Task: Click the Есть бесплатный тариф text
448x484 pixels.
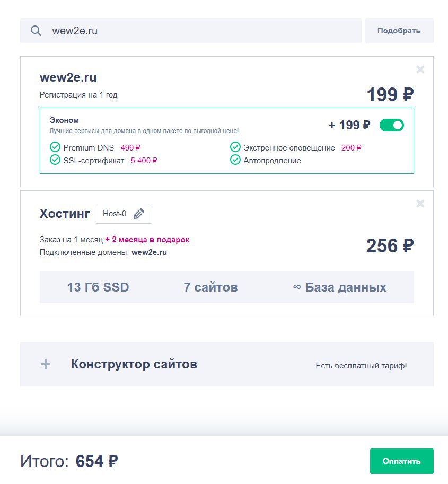Action: [361, 365]
